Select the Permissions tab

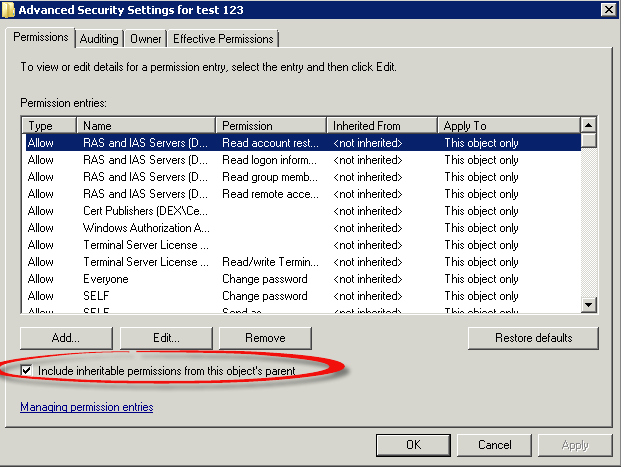click(41, 38)
